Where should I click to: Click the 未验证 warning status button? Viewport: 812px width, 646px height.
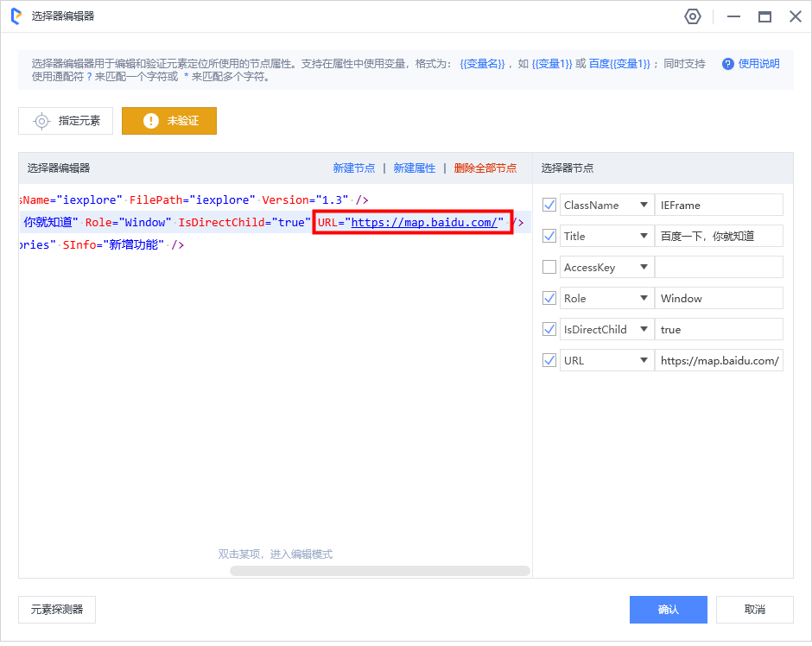169,121
